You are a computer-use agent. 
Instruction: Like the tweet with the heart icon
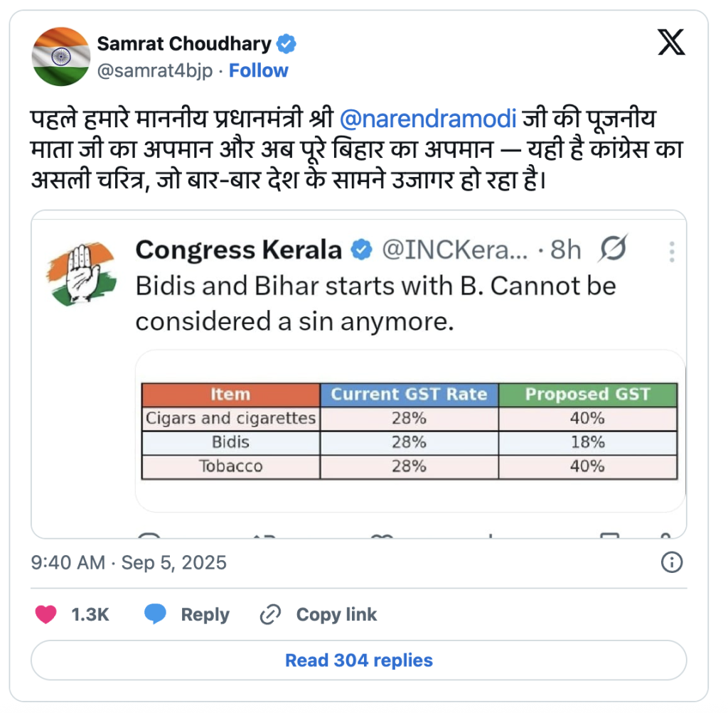coord(46,615)
